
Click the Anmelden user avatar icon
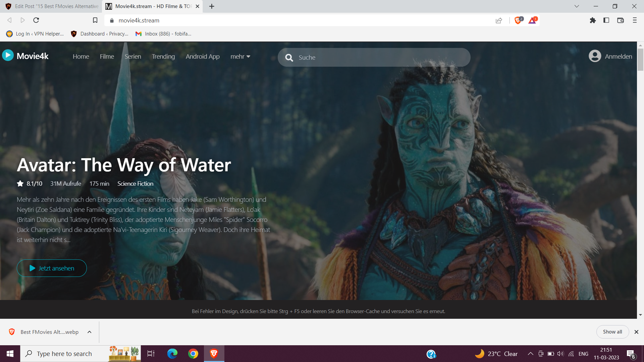coord(595,56)
